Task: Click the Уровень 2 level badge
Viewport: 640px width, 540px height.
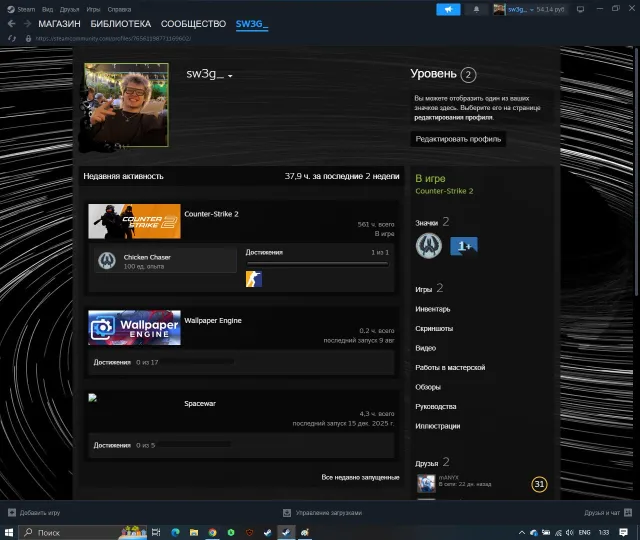Action: [468, 75]
